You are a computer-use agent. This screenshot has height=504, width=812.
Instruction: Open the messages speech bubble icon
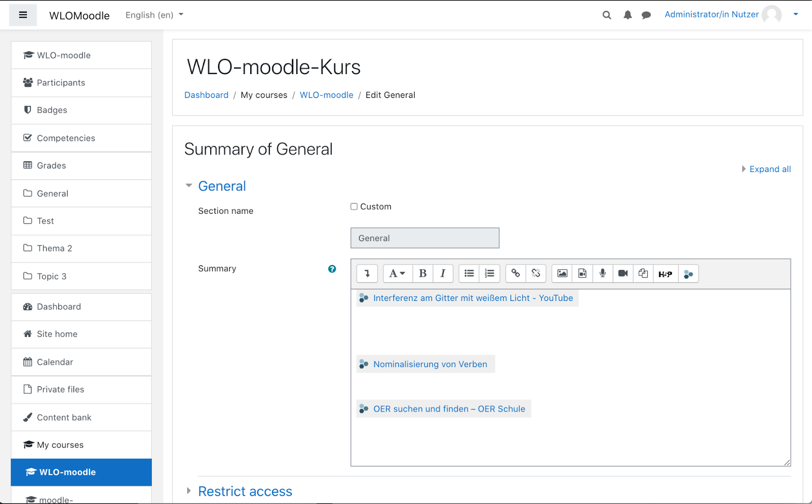tap(646, 15)
